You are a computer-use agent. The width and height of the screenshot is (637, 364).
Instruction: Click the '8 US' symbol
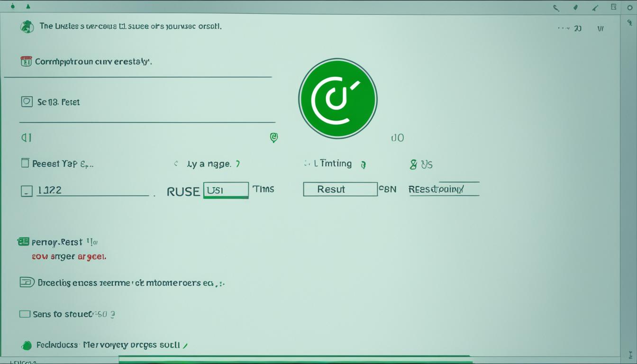[421, 164]
